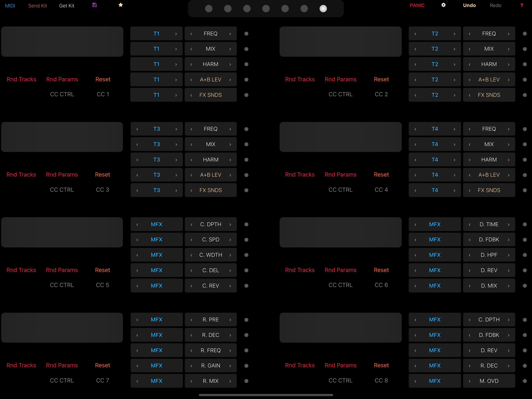Image resolution: width=532 pixels, height=399 pixels.
Task: Select the fifth page dot
Action: pyautogui.click(x=285, y=9)
